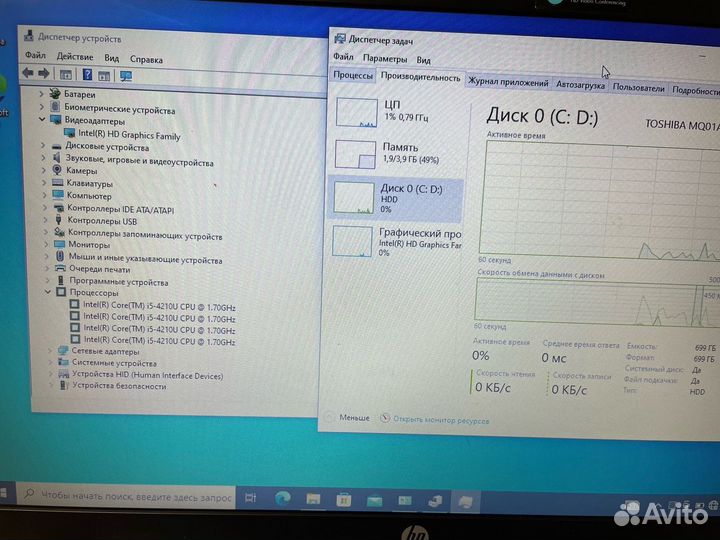Open the Файл menu in Device Manager
720x540 pixels.
point(35,56)
